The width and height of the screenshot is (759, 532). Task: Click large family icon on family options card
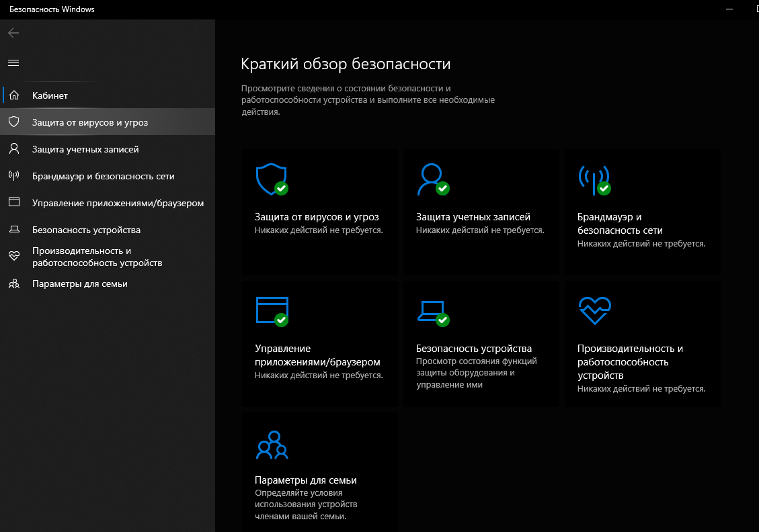pyautogui.click(x=272, y=445)
